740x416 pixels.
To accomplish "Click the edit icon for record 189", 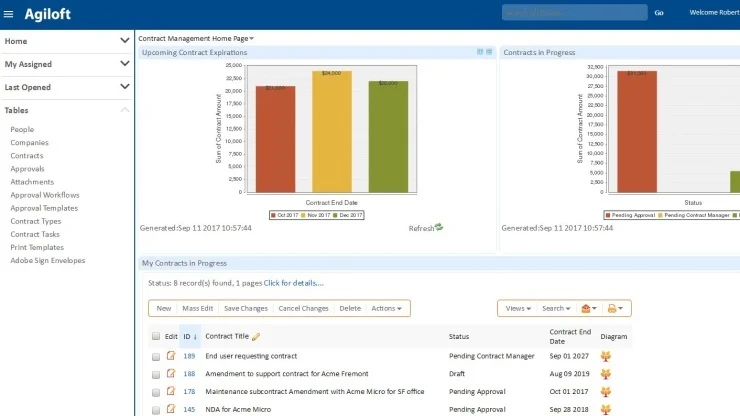I will (170, 356).
